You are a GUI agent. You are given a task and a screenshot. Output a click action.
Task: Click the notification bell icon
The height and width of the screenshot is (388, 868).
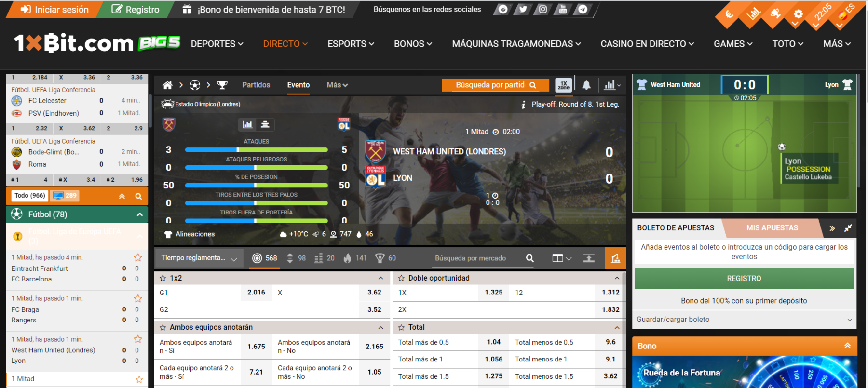(x=586, y=85)
